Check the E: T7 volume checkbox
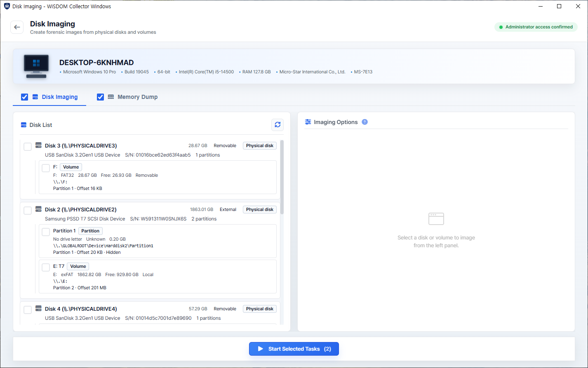 coord(46,267)
